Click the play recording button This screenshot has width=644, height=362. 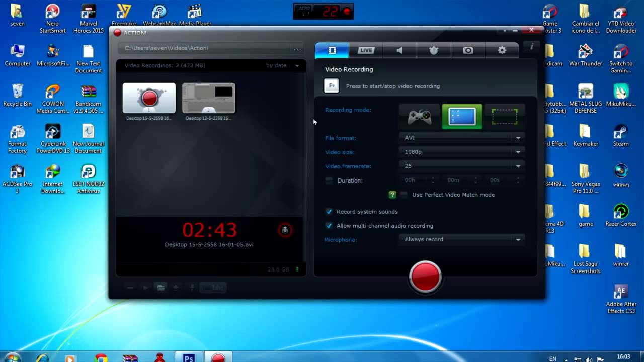(x=145, y=288)
